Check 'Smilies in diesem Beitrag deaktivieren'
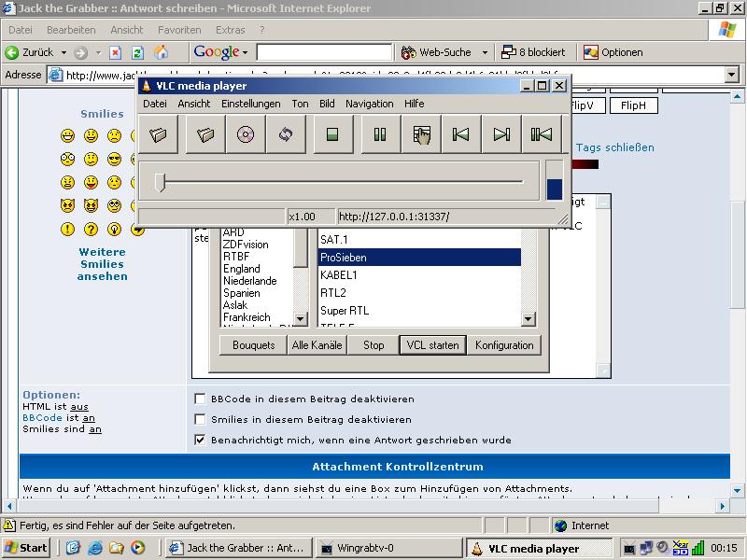The image size is (747, 560). click(200, 419)
